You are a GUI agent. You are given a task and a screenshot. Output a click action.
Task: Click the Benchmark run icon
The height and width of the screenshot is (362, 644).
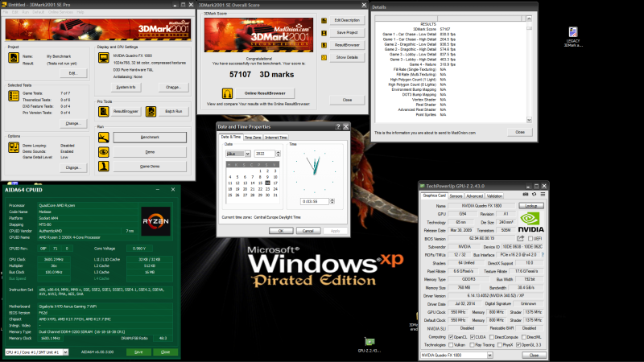click(x=104, y=137)
